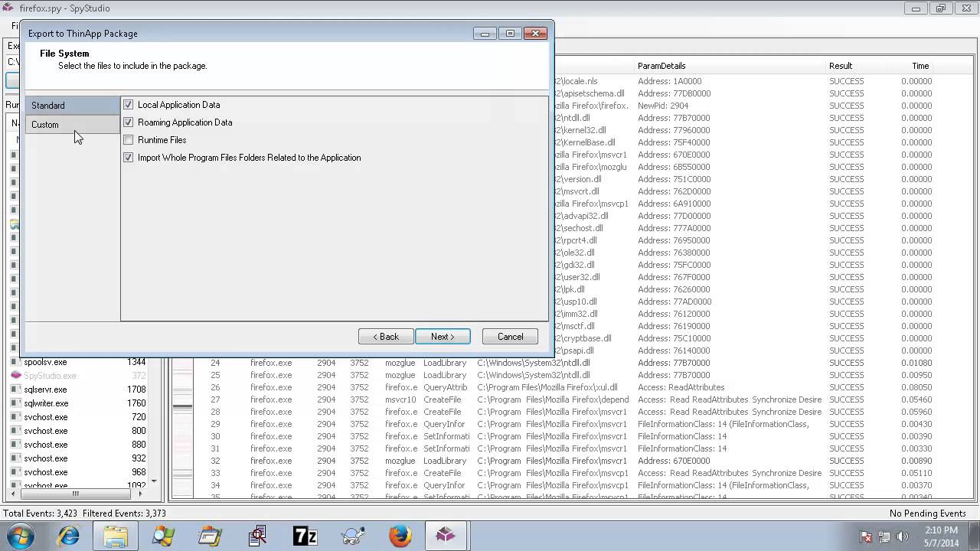Click the process list horizontal scrollbar thumb
Screen dimensions: 980x551
(x=76, y=494)
